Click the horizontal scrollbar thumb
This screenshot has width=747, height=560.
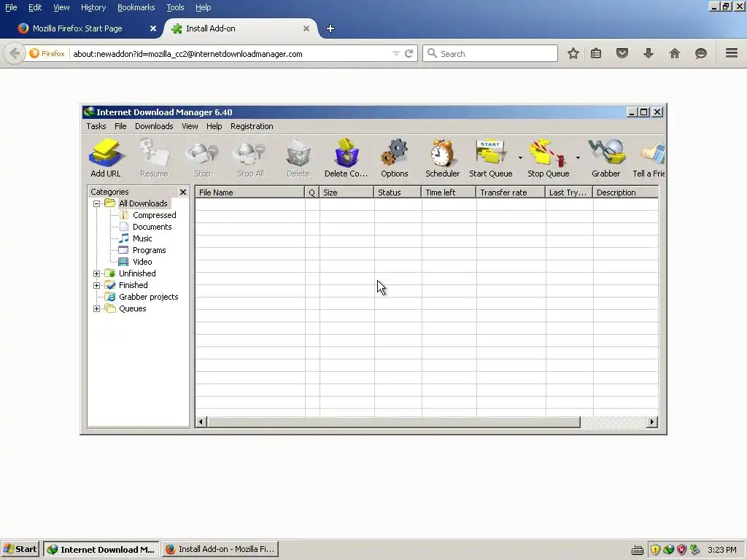[x=393, y=422]
